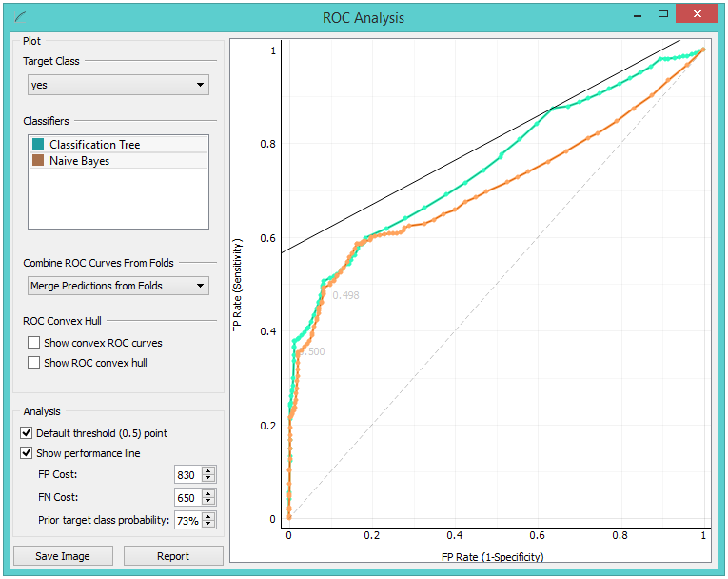Increase FN Cost with up arrow
The height and width of the screenshot is (579, 728).
tap(209, 493)
